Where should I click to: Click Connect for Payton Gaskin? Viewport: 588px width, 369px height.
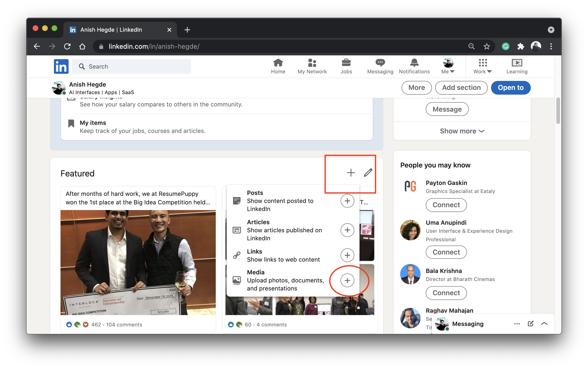pyautogui.click(x=446, y=205)
